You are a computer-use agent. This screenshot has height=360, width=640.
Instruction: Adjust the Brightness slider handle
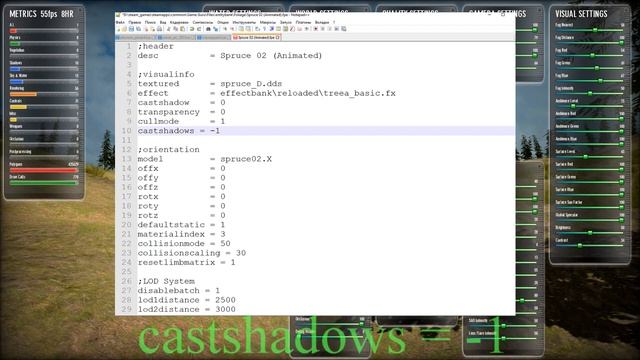[590, 232]
